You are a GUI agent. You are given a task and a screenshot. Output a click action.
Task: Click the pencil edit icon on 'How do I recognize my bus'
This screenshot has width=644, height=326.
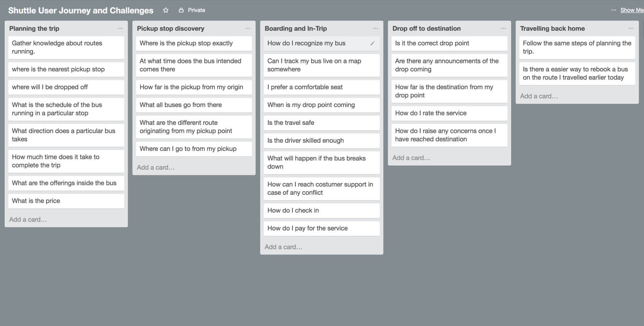pyautogui.click(x=373, y=43)
